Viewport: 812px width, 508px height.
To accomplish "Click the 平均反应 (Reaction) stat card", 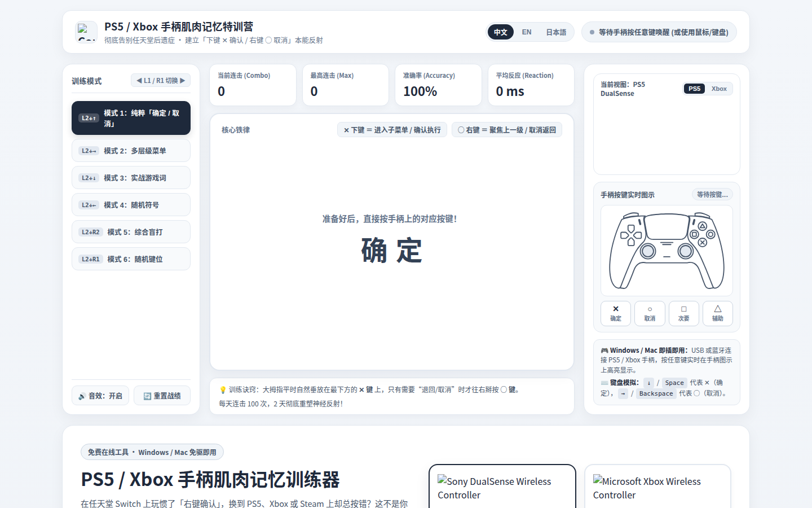I will [531, 85].
